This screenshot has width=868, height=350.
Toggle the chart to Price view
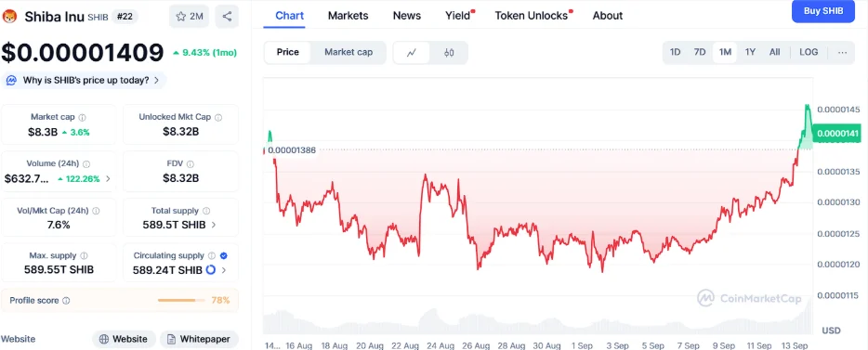288,53
